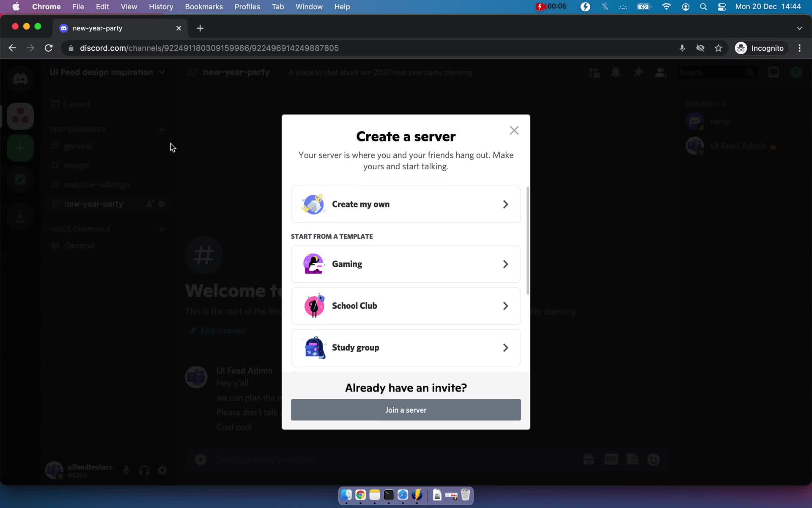Viewport: 812px width, 508px height.
Task: Reload the page in Chrome
Action: coord(49,48)
